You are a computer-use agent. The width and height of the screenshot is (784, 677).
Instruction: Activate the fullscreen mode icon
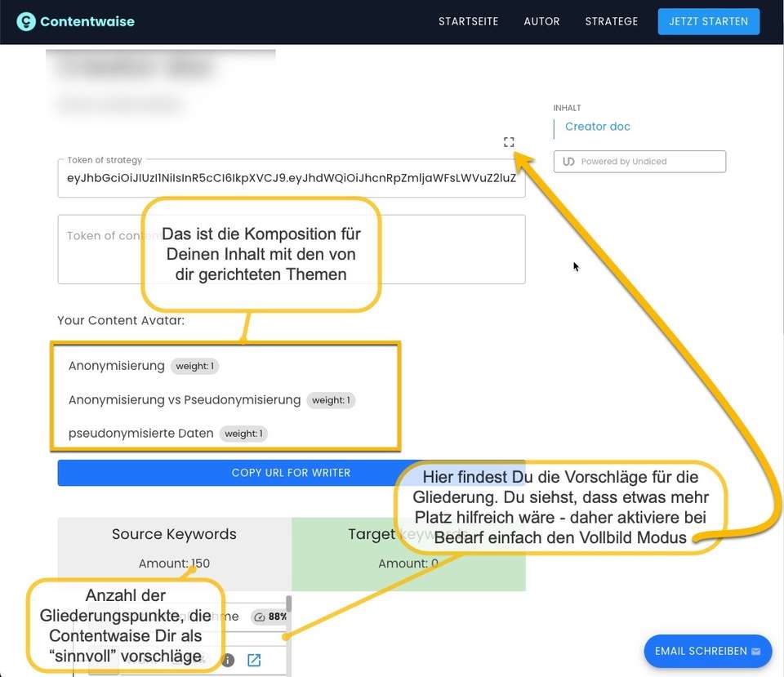(509, 142)
